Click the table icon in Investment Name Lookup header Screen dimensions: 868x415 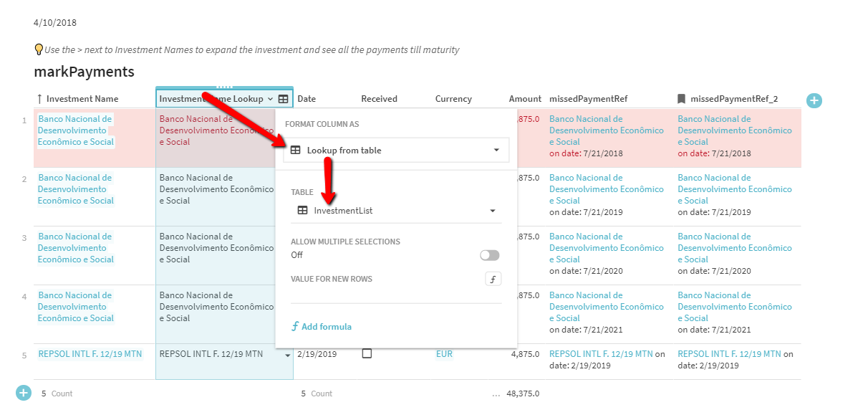[284, 99]
